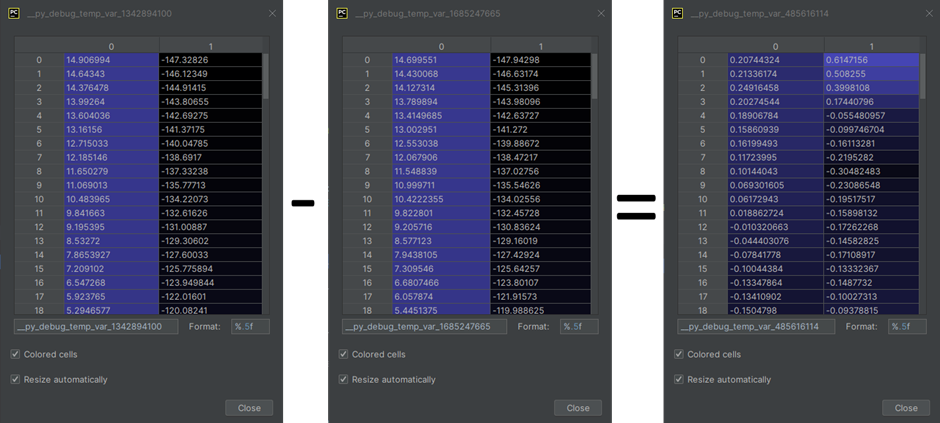Screen dimensions: 940x423
Task: Select cell 9.195395
Action: 112,227
